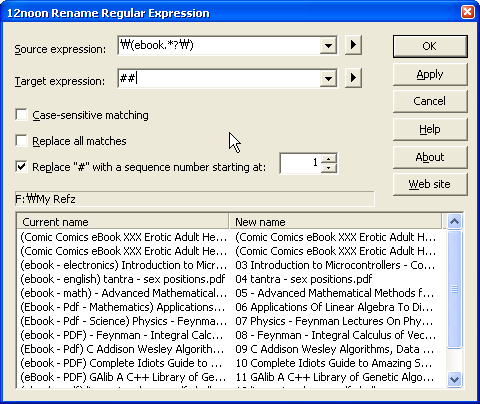Click inside Target expression field
The width and height of the screenshot is (480, 404).
219,78
